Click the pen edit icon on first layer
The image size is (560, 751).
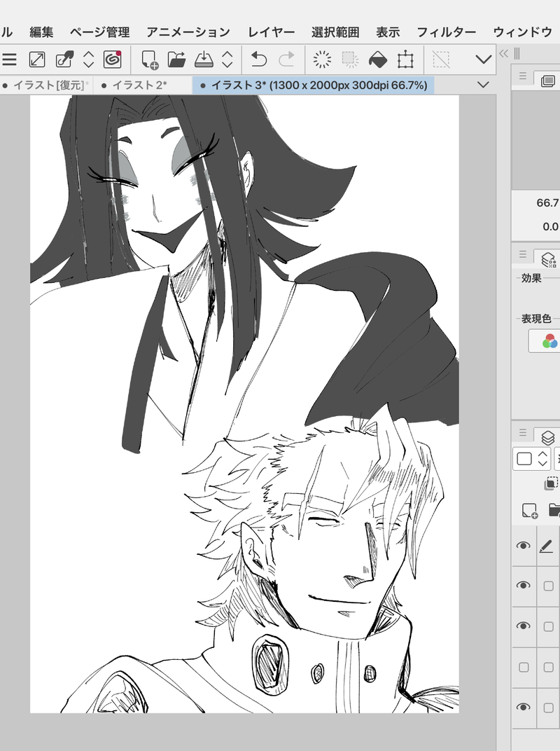coord(546,546)
